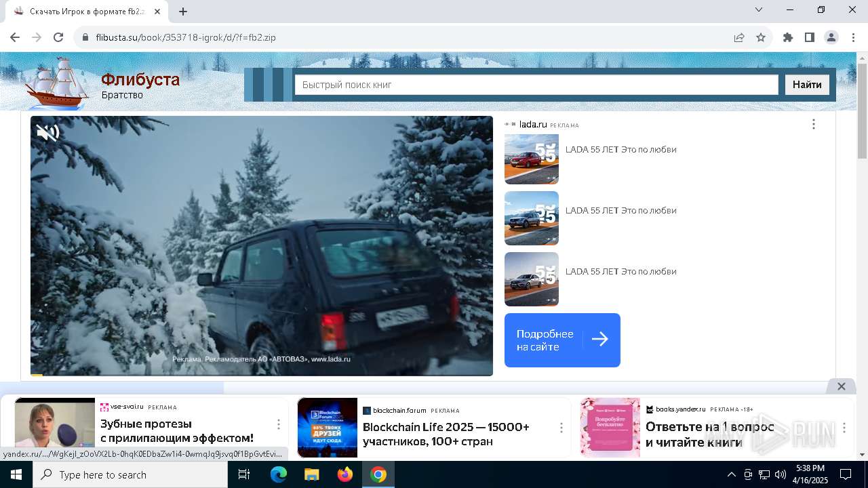Open the second LADA 55 ЛЕТ thumbnail
868x488 pixels.
[x=532, y=218]
